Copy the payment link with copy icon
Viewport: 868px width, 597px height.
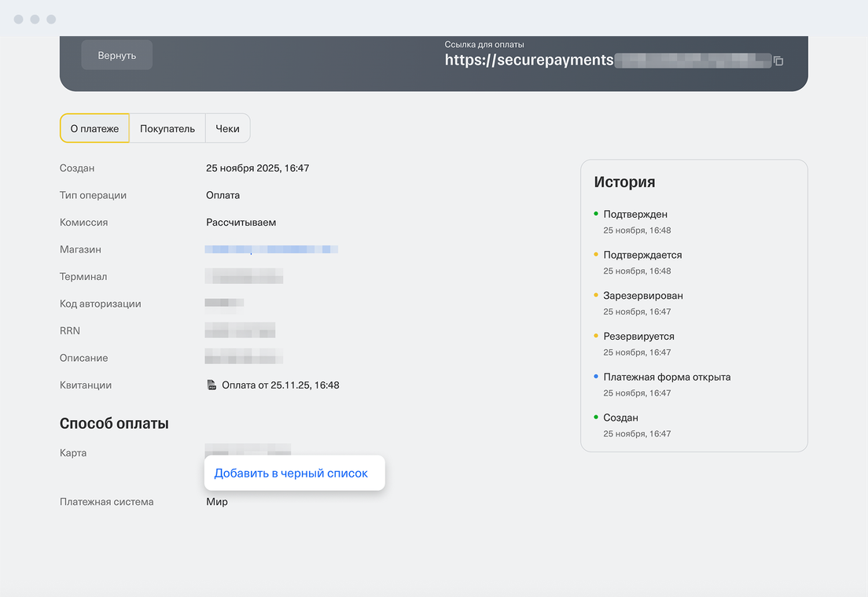[778, 61]
